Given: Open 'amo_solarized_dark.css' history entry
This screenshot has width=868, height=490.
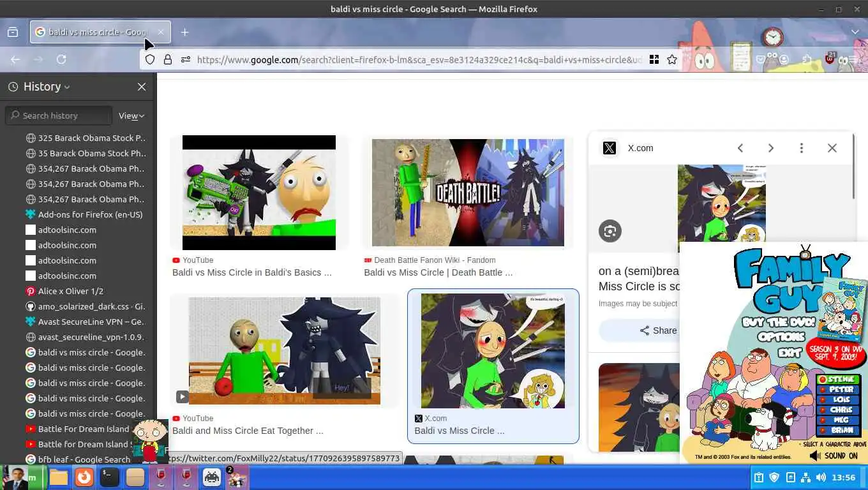Looking at the screenshot, I should (x=86, y=306).
